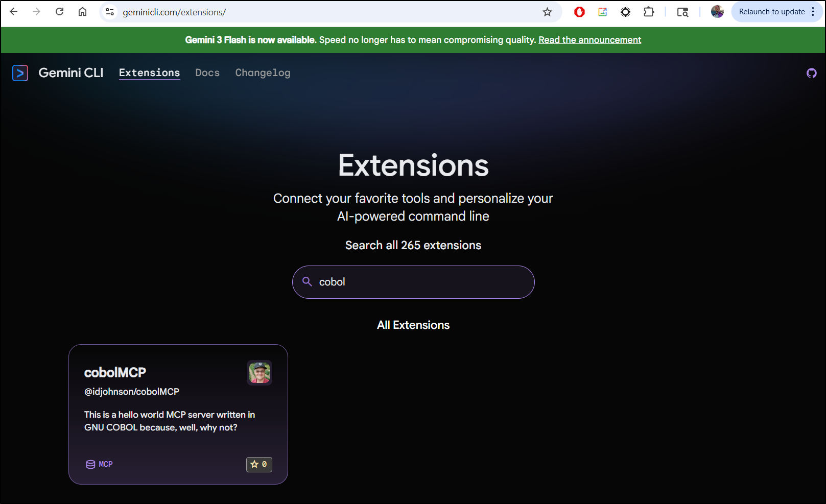The height and width of the screenshot is (504, 826).
Task: Open the Docs tab
Action: pos(207,73)
